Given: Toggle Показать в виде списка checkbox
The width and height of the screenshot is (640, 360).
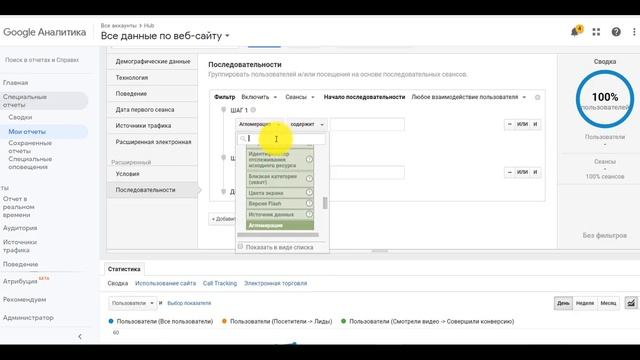Looking at the screenshot, I should 240,247.
